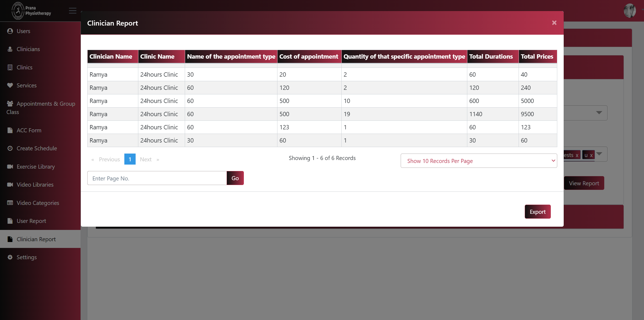Toggle the hamburger menu icon
The height and width of the screenshot is (320, 644).
tap(73, 11)
